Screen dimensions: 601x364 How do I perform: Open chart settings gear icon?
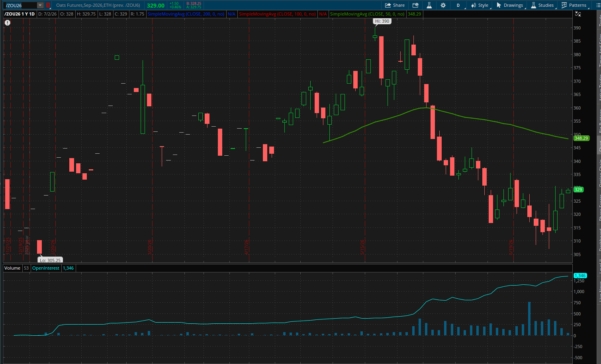443,5
